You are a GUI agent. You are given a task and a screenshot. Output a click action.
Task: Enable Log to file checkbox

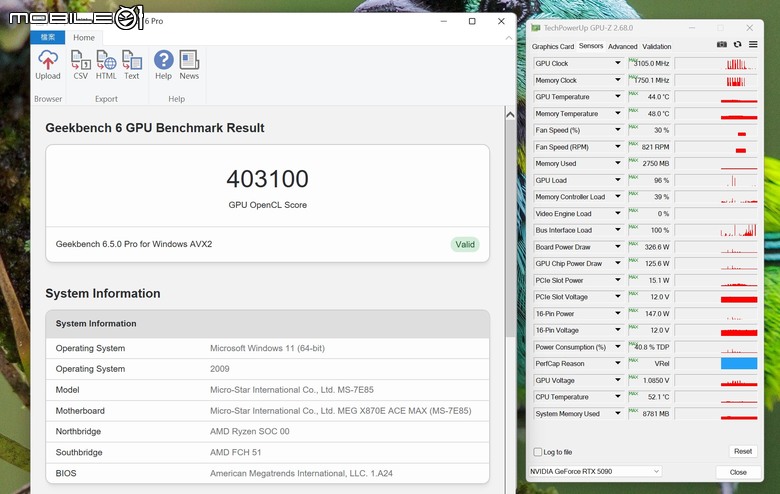pos(538,452)
